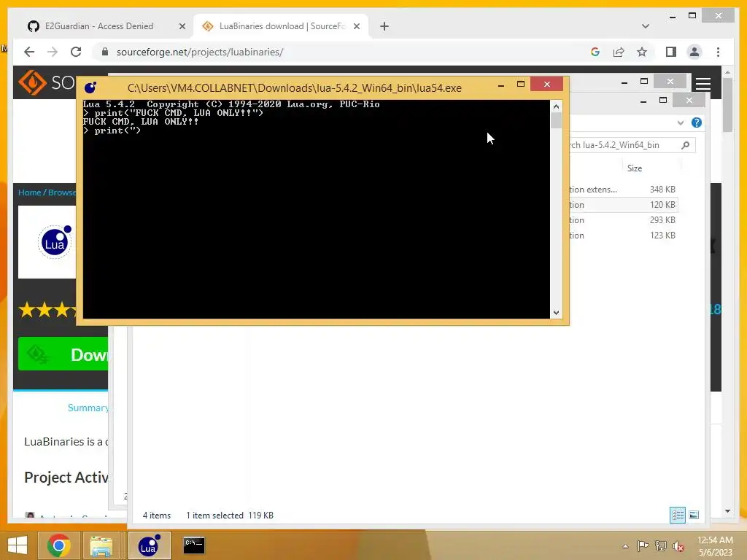The width and height of the screenshot is (747, 560).
Task: Expand the Explorer ribbon chevron
Action: [x=681, y=122]
